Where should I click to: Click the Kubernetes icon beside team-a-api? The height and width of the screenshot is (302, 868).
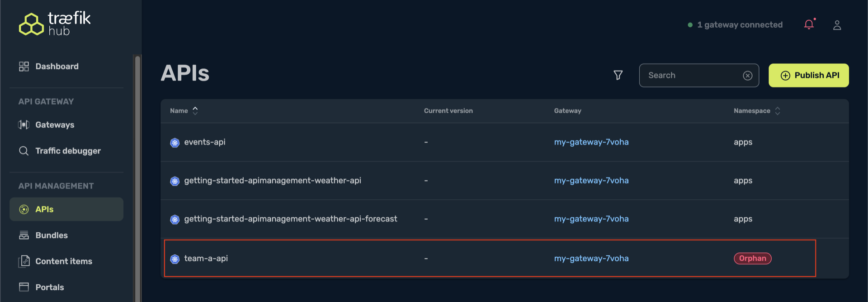coord(175,259)
